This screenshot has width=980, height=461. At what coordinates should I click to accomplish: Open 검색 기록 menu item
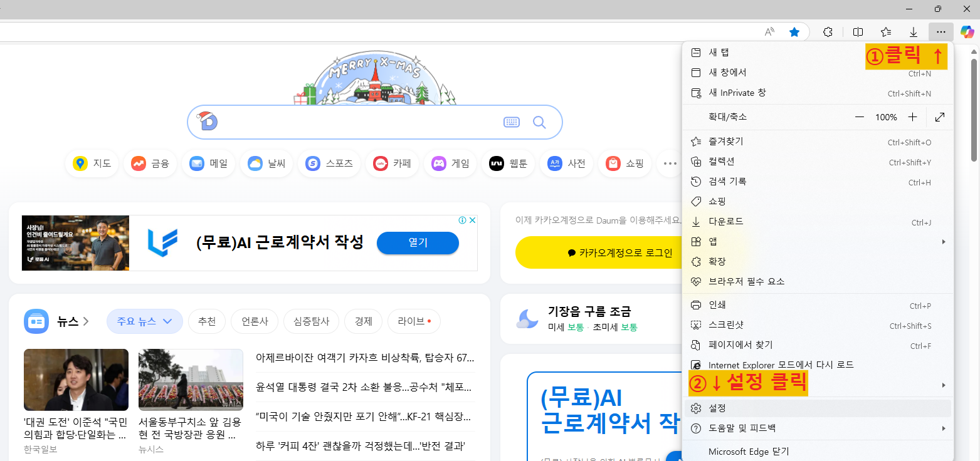pyautogui.click(x=818, y=182)
